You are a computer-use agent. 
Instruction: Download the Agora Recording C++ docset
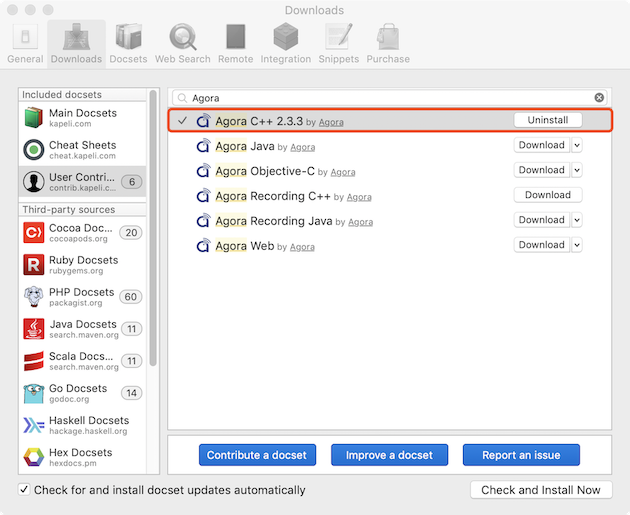[548, 195]
